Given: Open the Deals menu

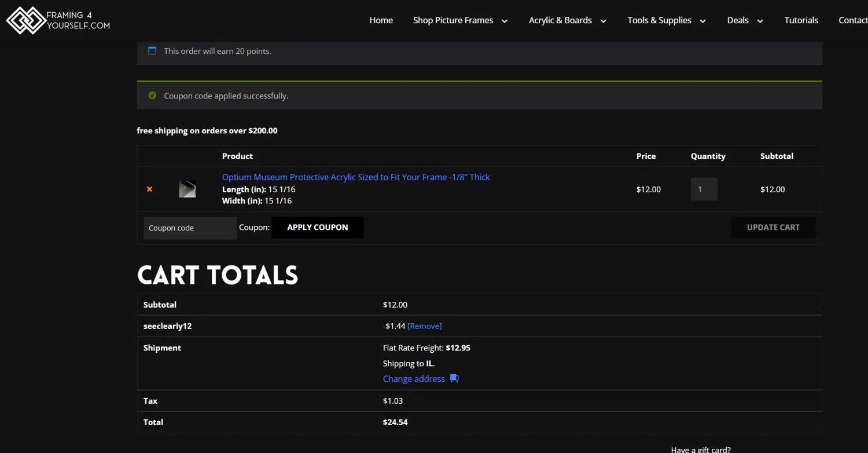Looking at the screenshot, I should pos(738,20).
